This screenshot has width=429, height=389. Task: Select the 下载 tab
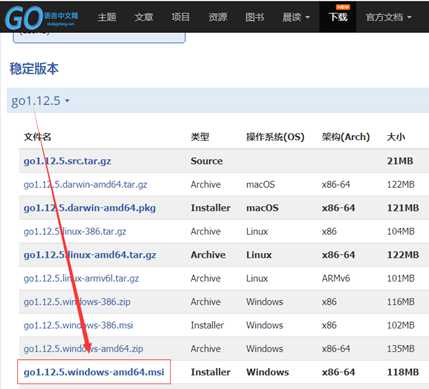[338, 17]
